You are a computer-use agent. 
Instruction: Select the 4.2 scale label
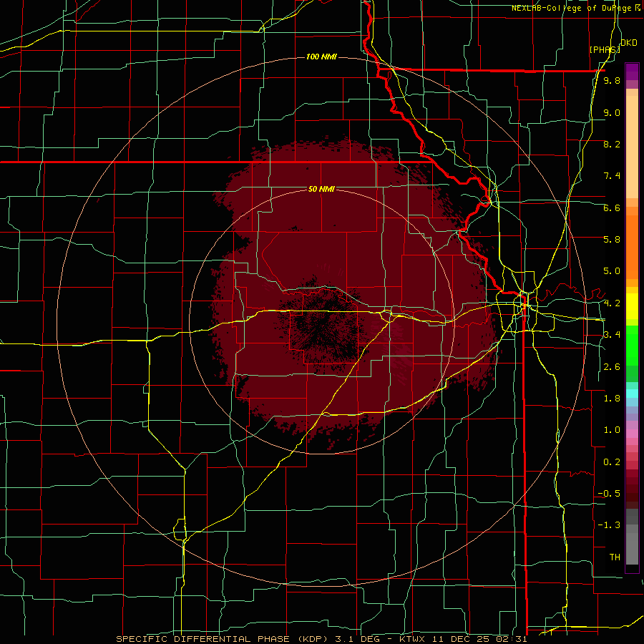click(612, 303)
